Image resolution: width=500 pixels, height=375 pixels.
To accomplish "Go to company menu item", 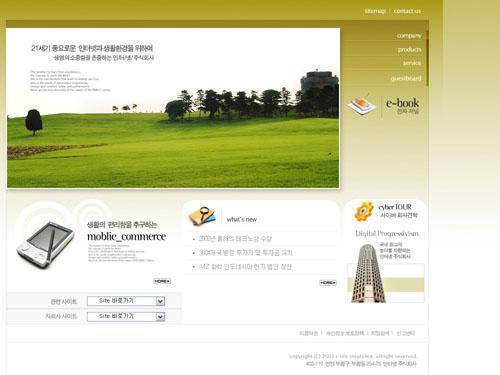I will tap(409, 35).
